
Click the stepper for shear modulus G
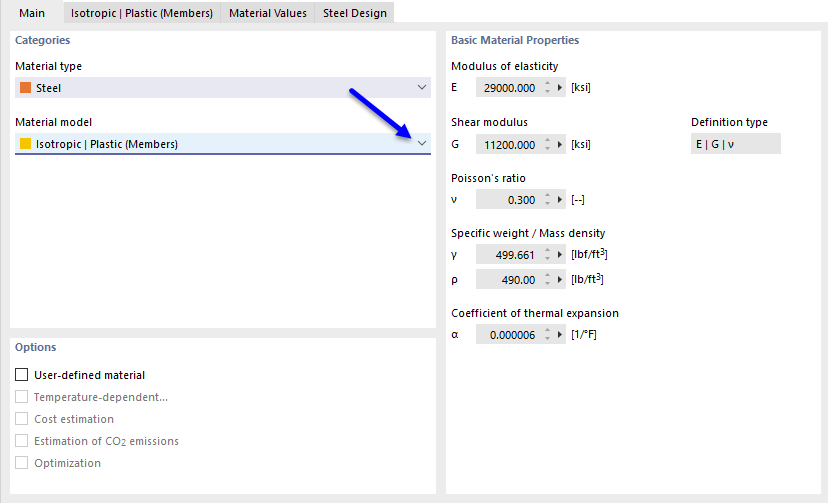pos(548,144)
